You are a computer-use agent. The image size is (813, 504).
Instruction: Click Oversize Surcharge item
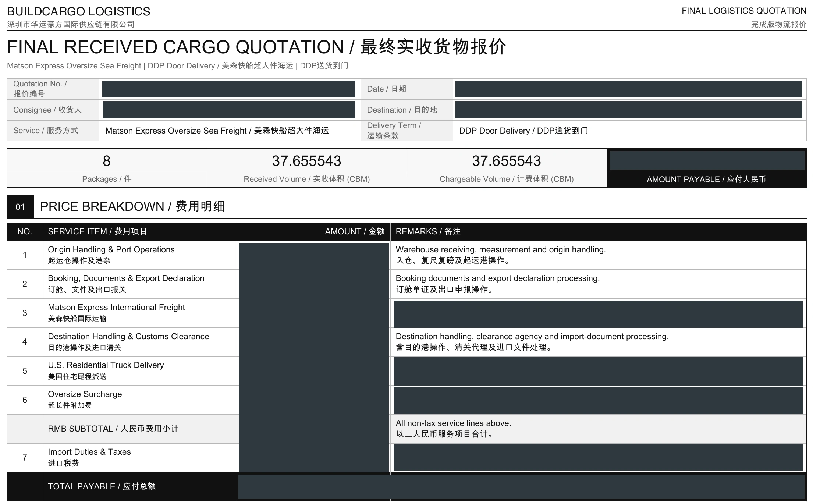pyautogui.click(x=85, y=400)
